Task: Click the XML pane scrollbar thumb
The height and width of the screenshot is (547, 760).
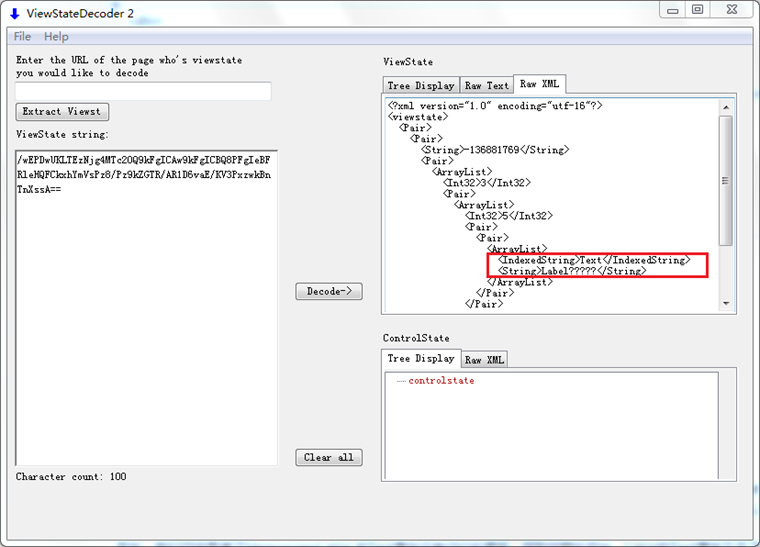Action: click(x=726, y=180)
